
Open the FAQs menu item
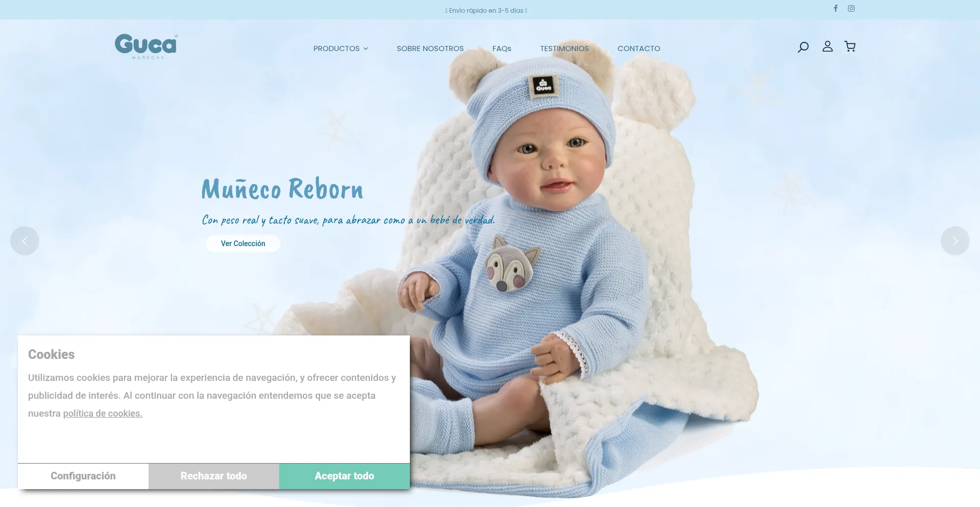502,49
